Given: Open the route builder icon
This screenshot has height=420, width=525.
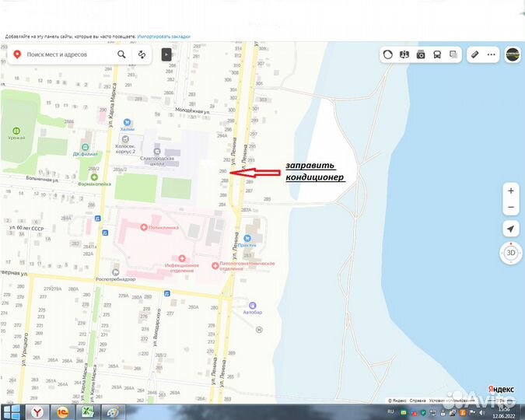Looking at the screenshot, I should tap(142, 54).
